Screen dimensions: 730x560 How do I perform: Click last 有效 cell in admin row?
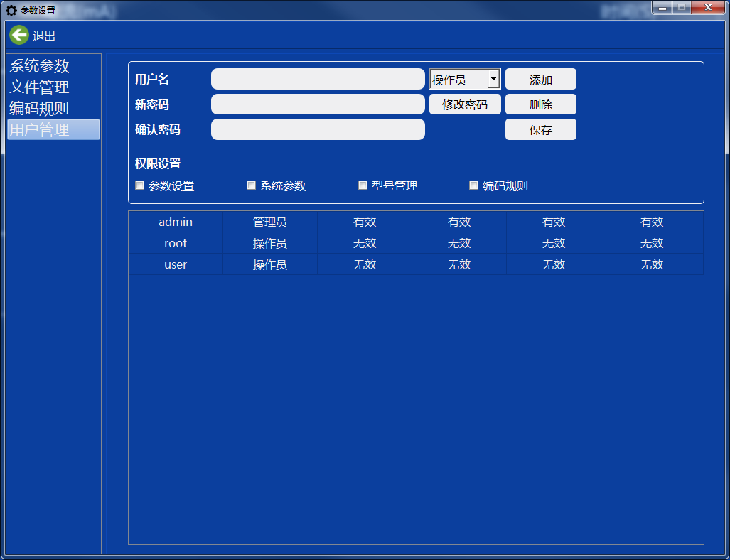pyautogui.click(x=652, y=222)
